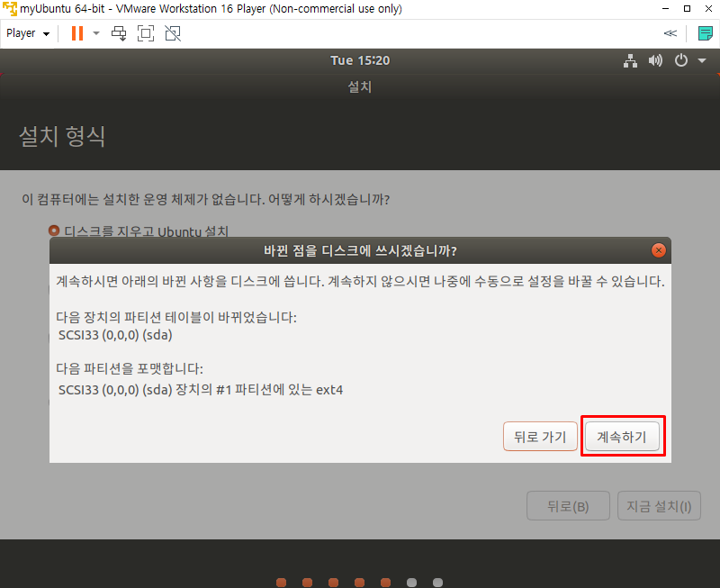
Task: Open the volume indicator
Action: coord(655,60)
